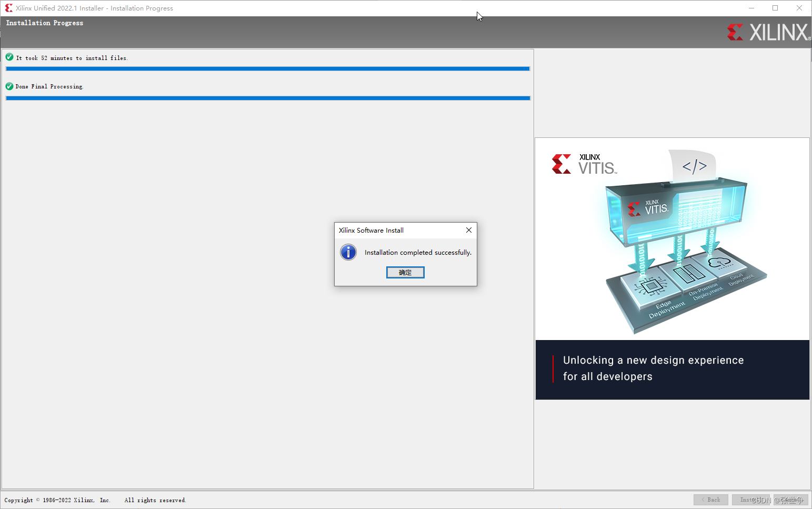
Task: Click the Xilinx installer title bar icon
Action: click(8, 8)
